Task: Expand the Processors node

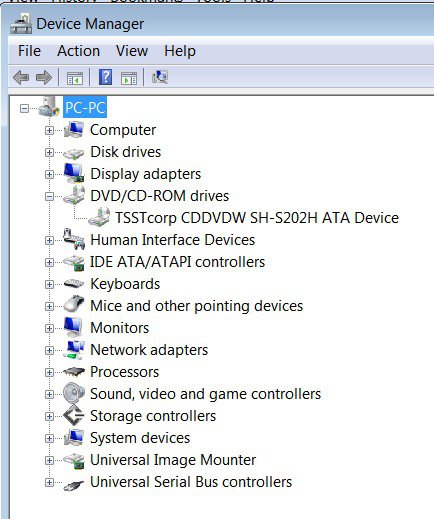Action: [49, 372]
